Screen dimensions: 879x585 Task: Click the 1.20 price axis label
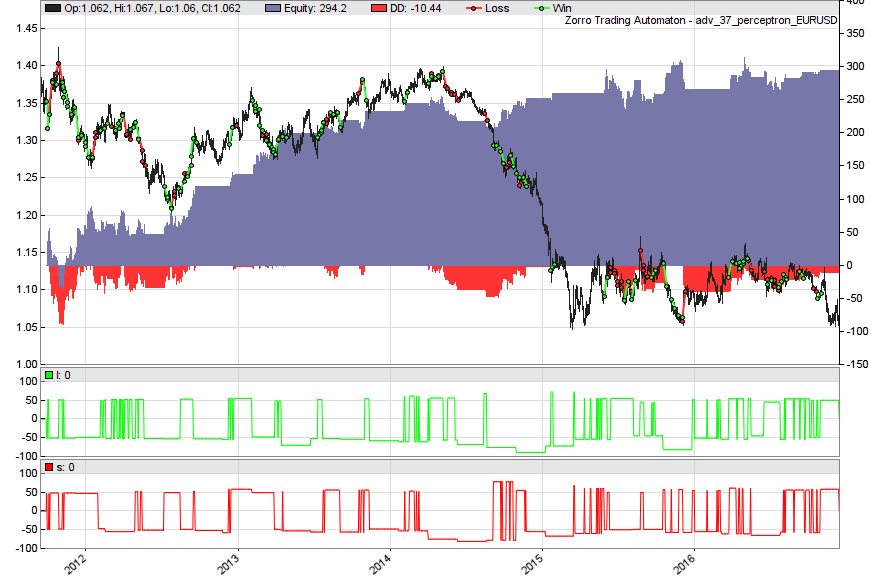pyautogui.click(x=27, y=215)
